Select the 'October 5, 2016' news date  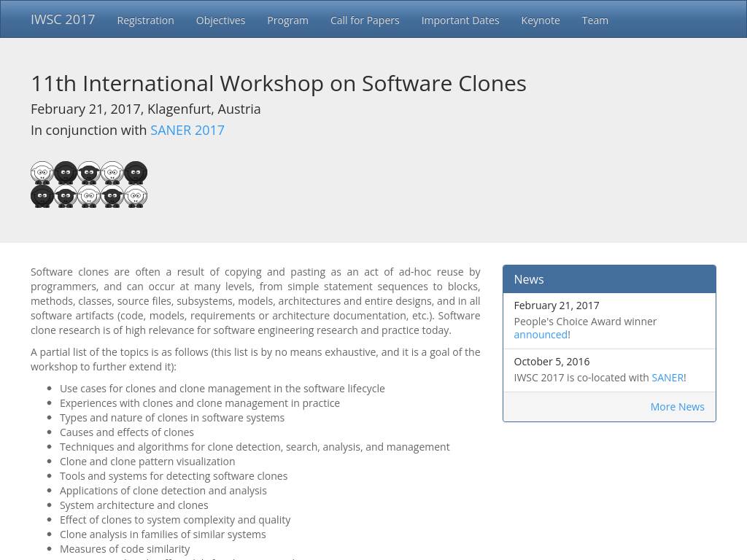coord(551,362)
